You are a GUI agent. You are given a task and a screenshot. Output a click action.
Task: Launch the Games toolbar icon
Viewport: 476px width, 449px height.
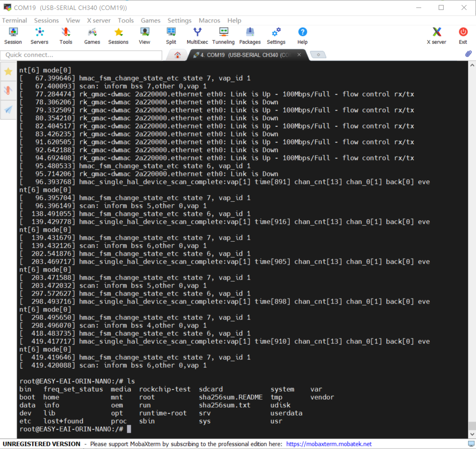pos(92,36)
